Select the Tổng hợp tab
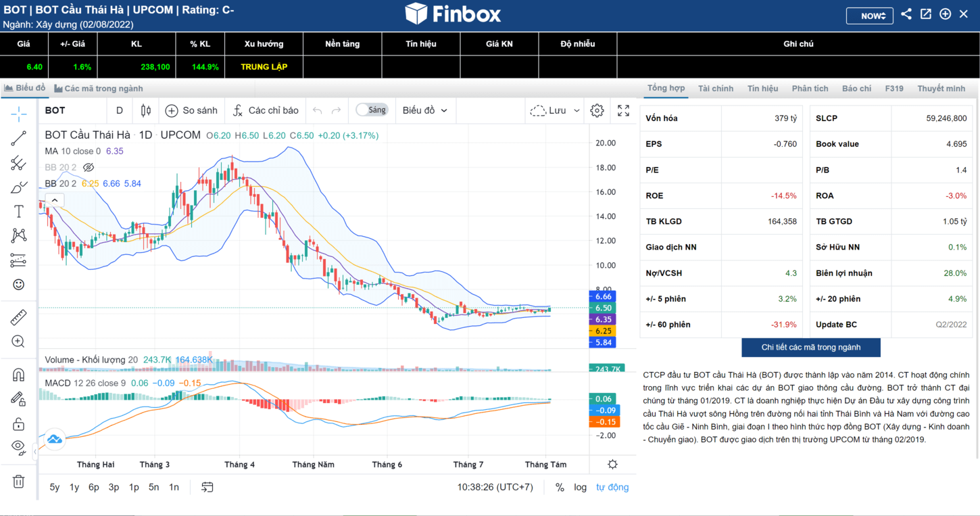 [x=666, y=88]
